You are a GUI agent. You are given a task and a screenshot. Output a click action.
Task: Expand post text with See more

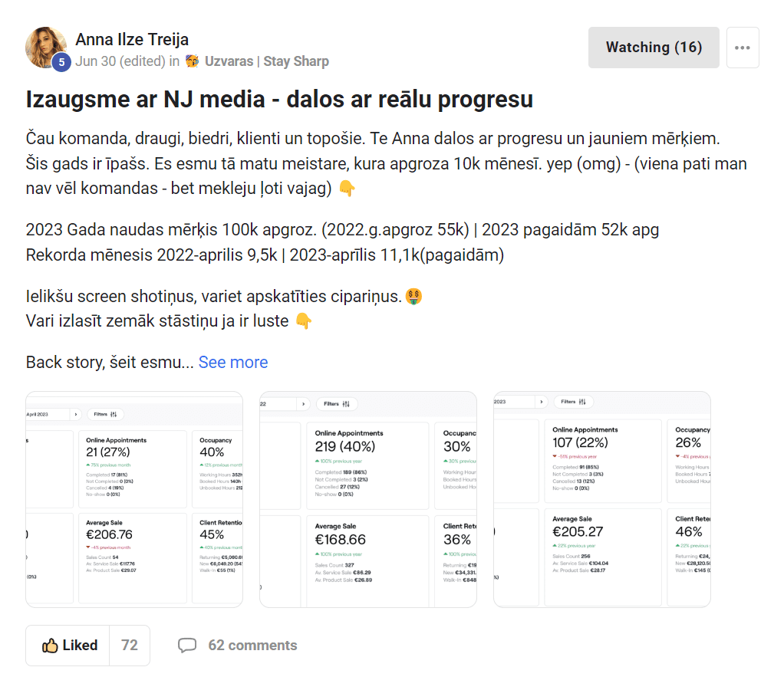point(233,362)
